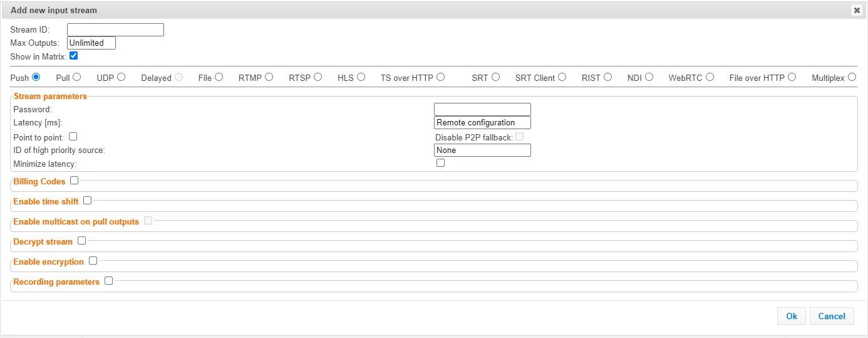The height and width of the screenshot is (338, 868).
Task: Close the Add new input stream dialog
Action: point(856,11)
